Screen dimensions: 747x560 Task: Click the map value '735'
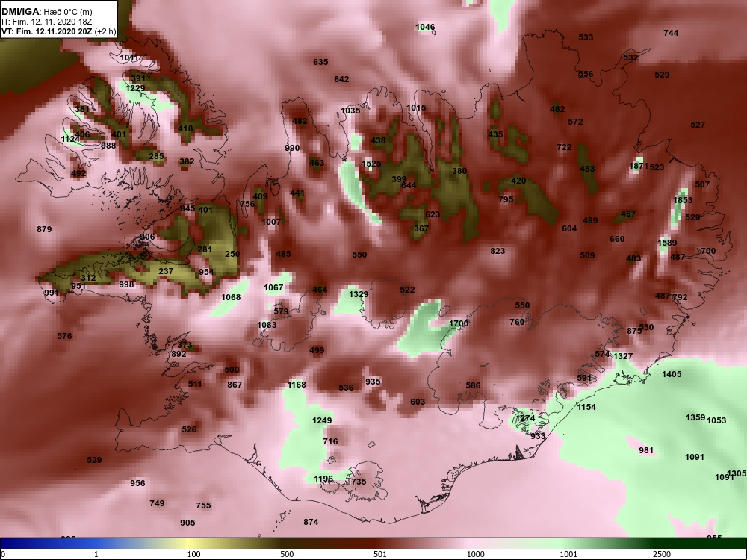[x=359, y=482]
